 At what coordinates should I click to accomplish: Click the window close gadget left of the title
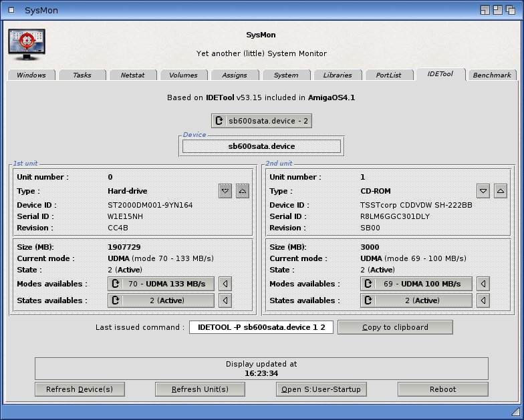(11, 10)
